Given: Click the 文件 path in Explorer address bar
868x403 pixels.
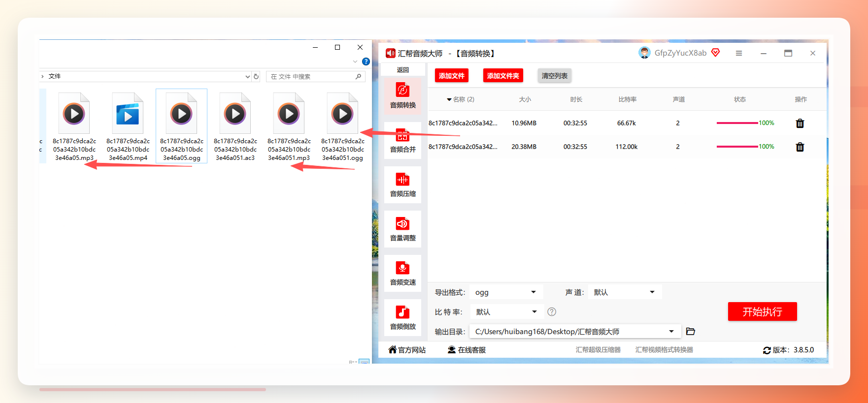Looking at the screenshot, I should (55, 76).
